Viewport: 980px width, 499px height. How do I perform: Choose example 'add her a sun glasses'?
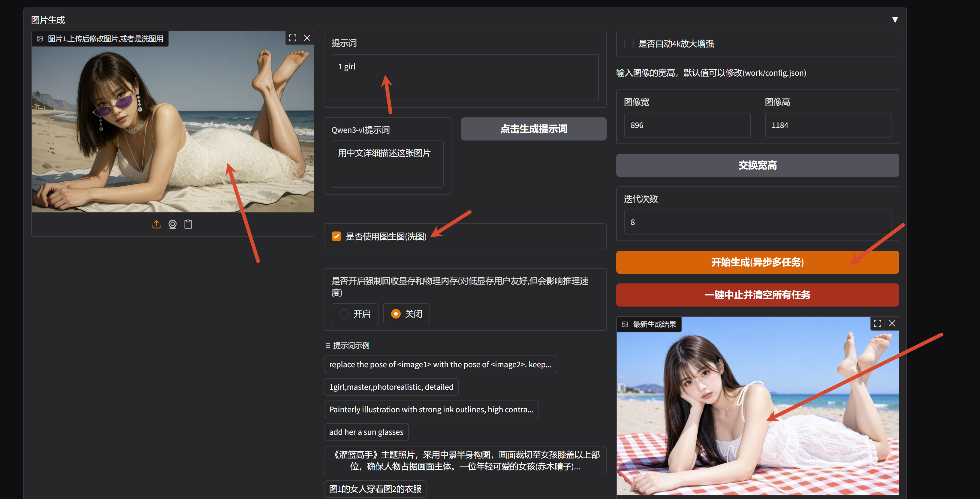coord(366,432)
